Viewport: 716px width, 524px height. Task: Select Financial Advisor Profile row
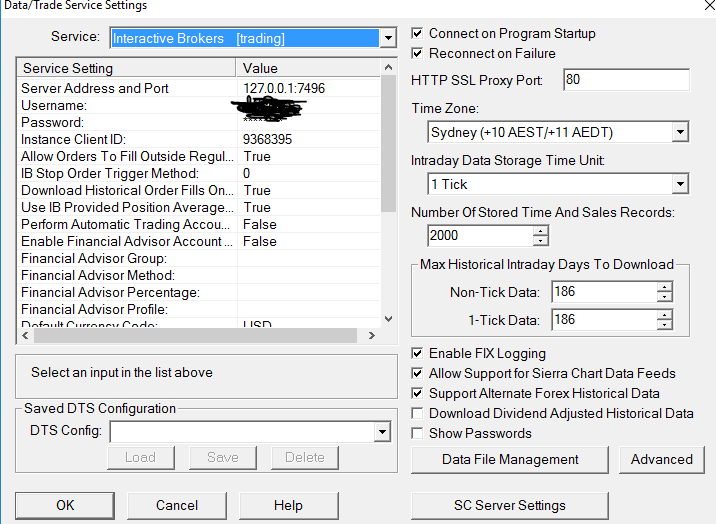[x=199, y=309]
